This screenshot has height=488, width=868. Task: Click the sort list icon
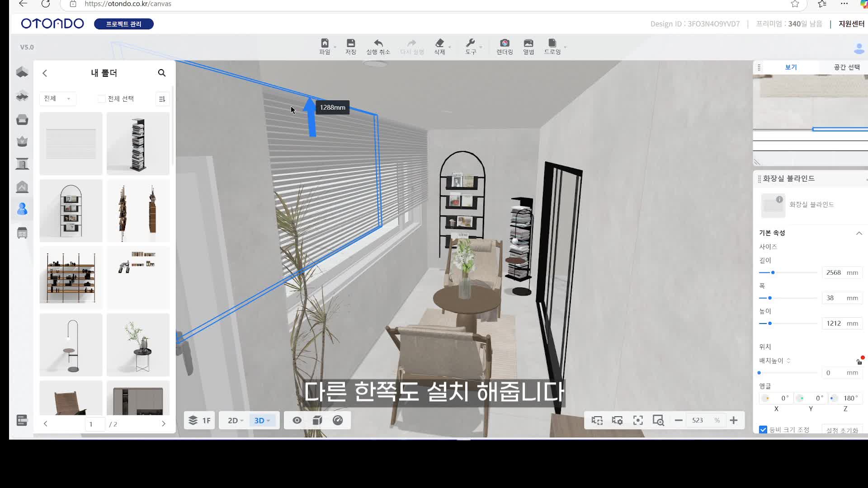tap(162, 99)
